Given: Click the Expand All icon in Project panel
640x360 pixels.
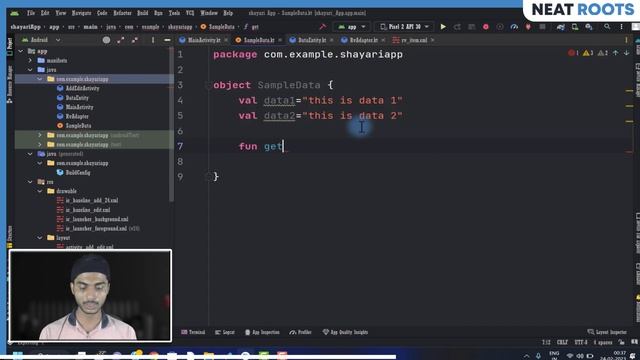Looking at the screenshot, I should pyautogui.click(x=120, y=40).
